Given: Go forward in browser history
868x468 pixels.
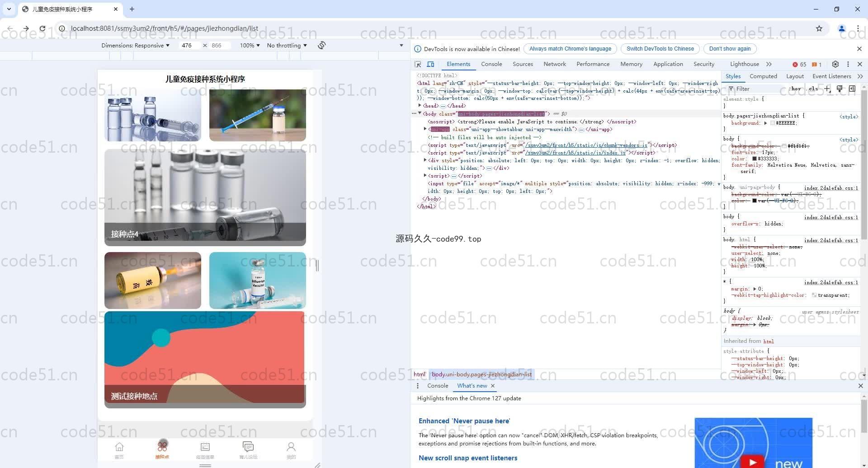Looking at the screenshot, I should (26, 28).
